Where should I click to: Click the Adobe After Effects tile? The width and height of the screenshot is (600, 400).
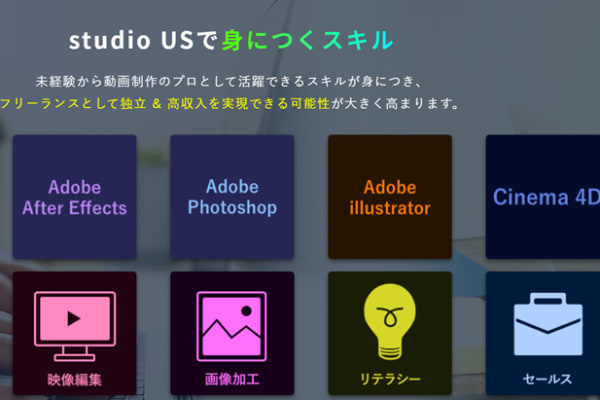[75, 197]
